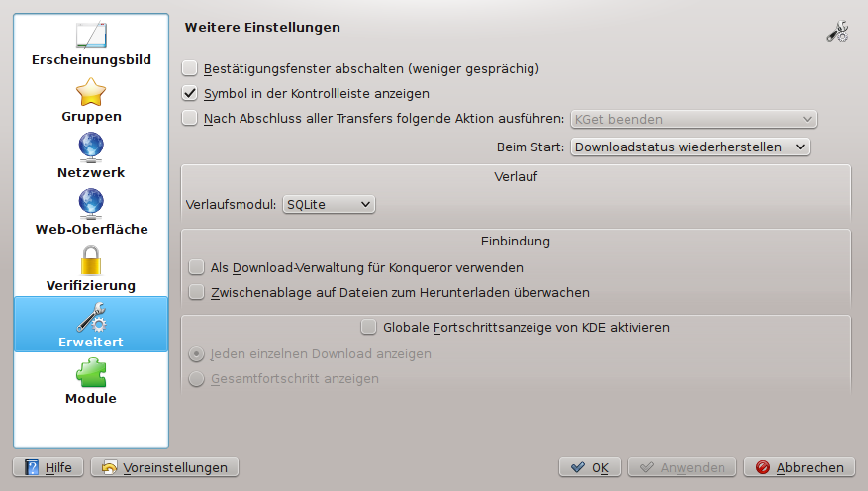Toggle Globale Fortschrittsanzeige von KDE aktivieren
This screenshot has width=868, height=491.
click(369, 327)
